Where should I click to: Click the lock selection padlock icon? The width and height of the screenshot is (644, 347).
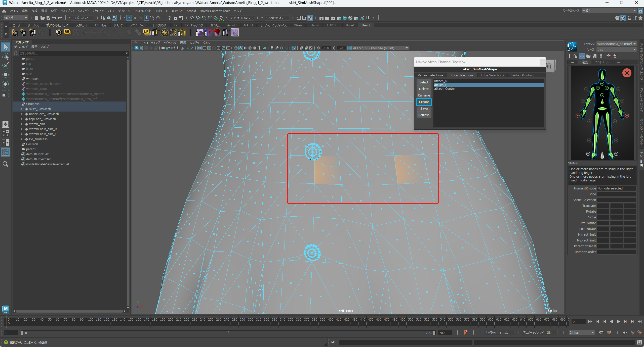coord(175,18)
